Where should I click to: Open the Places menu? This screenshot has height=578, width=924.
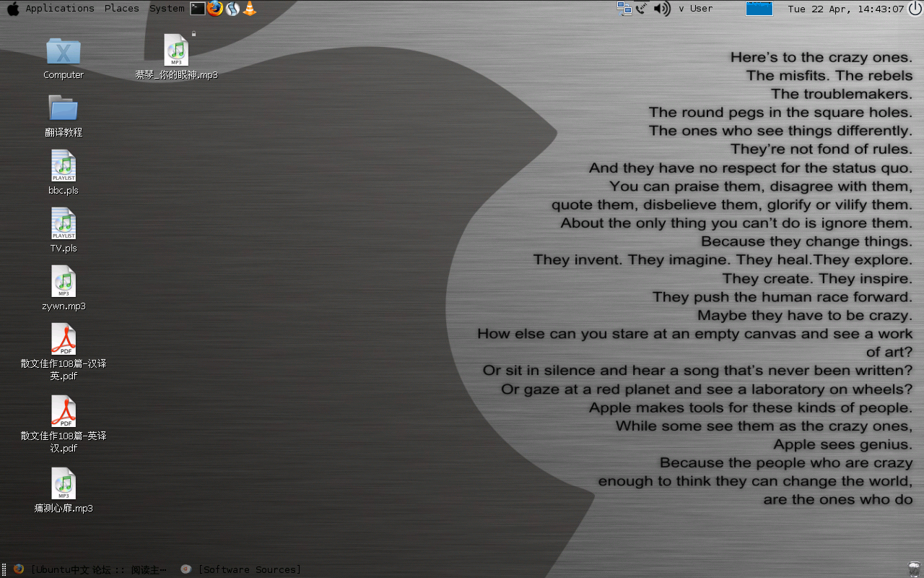pyautogui.click(x=121, y=9)
